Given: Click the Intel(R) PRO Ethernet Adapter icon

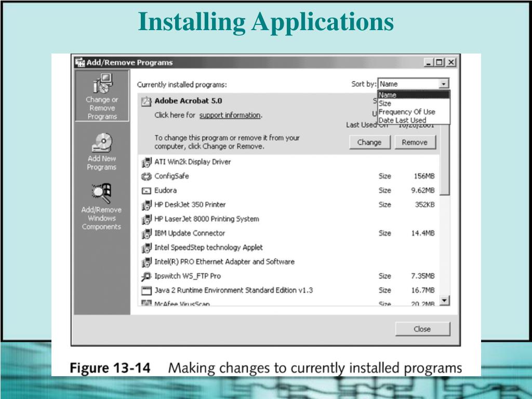Looking at the screenshot, I should point(146,262).
